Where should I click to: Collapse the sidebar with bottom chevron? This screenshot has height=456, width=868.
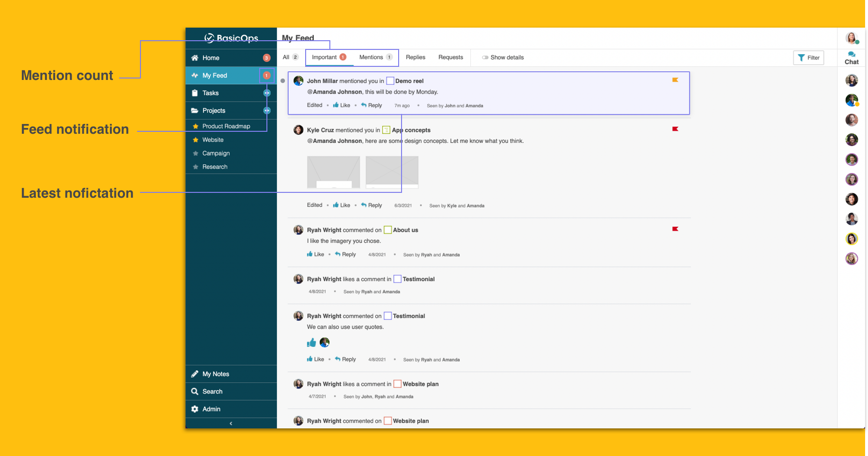(x=231, y=424)
